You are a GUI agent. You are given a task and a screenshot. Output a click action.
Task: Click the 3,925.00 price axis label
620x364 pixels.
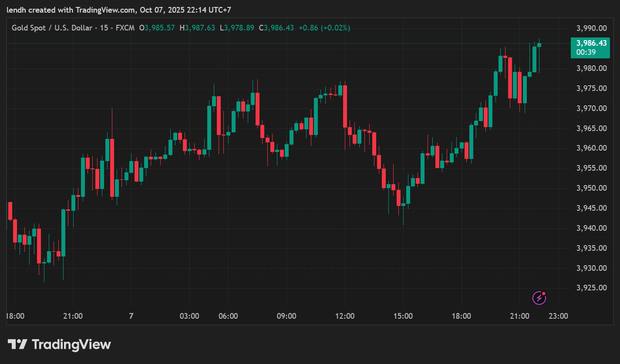(591, 288)
